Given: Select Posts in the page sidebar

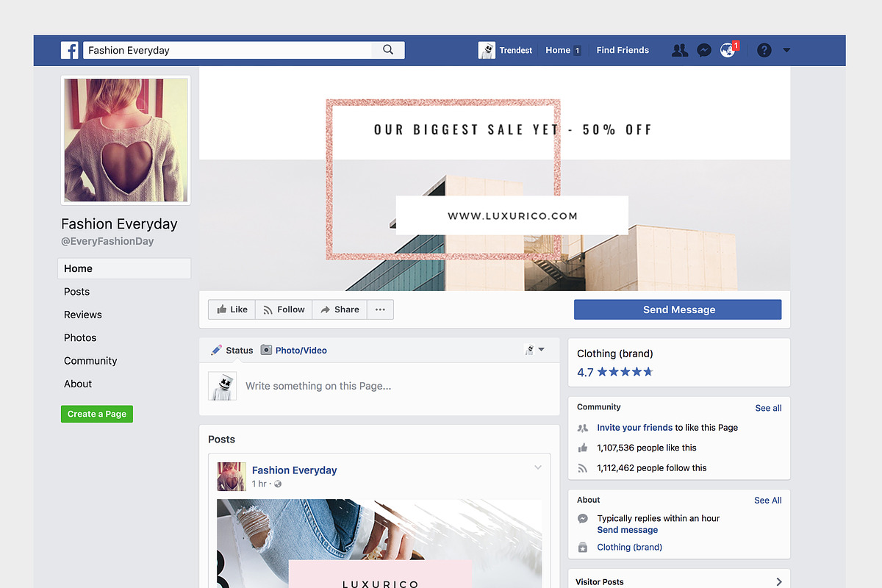Looking at the screenshot, I should (x=76, y=292).
